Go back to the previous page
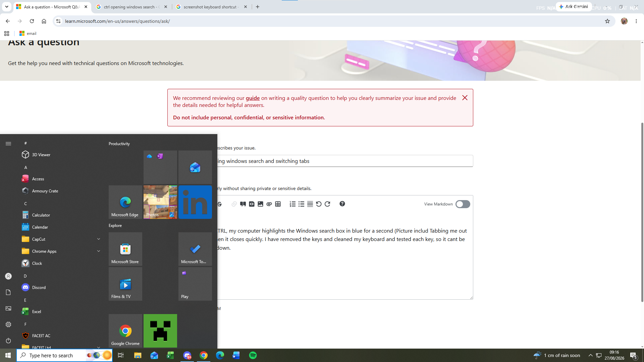Screen dimensions: 644x362 [x=7, y=21]
